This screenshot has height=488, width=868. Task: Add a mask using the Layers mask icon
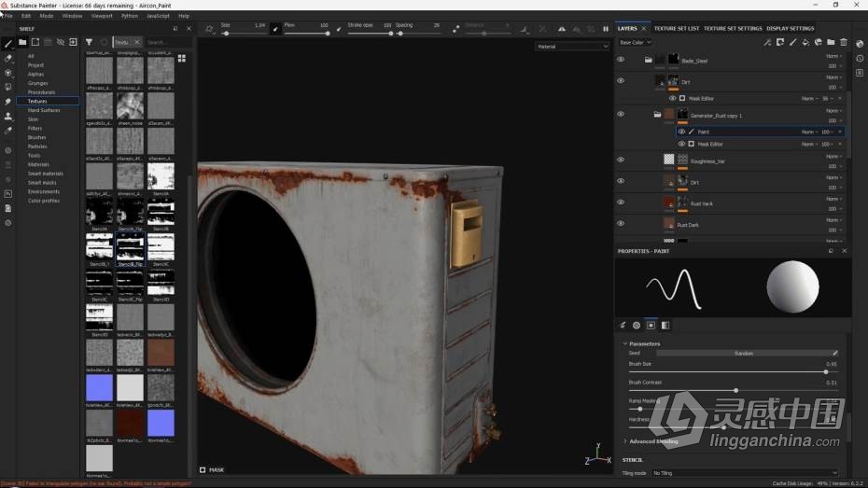pos(780,42)
